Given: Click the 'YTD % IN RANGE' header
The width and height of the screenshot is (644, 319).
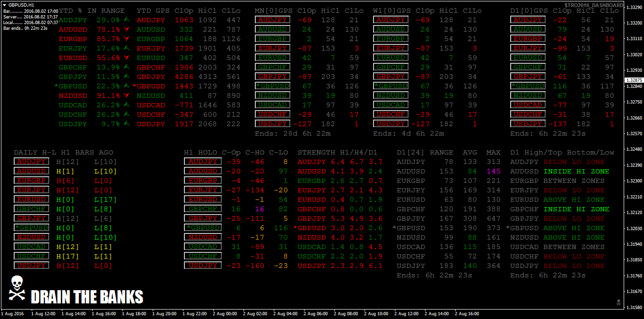Looking at the screenshot, I should [x=92, y=10].
